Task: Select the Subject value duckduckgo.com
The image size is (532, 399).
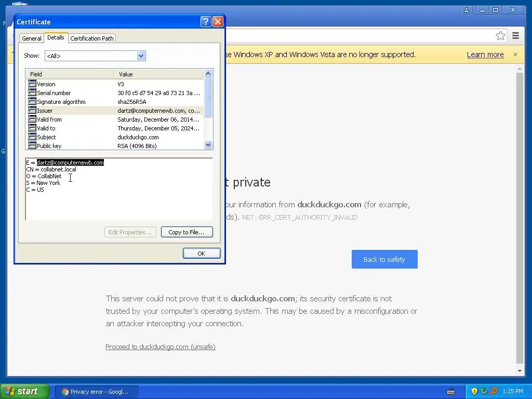Action: (138, 137)
